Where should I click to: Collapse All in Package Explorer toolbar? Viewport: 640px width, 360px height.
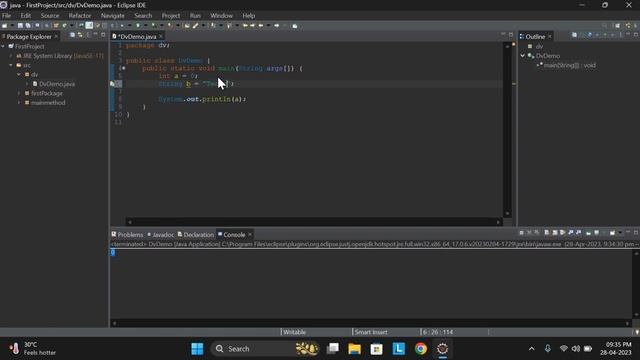click(72, 36)
